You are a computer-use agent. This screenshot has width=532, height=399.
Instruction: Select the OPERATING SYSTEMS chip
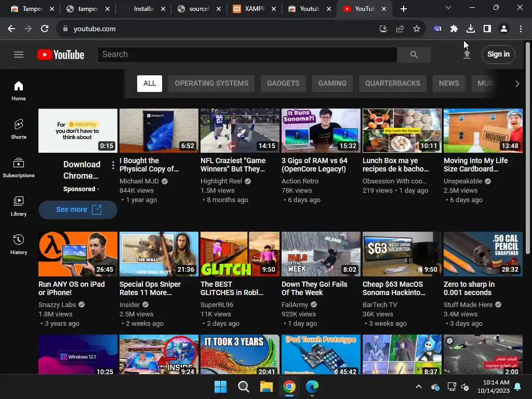coord(211,84)
